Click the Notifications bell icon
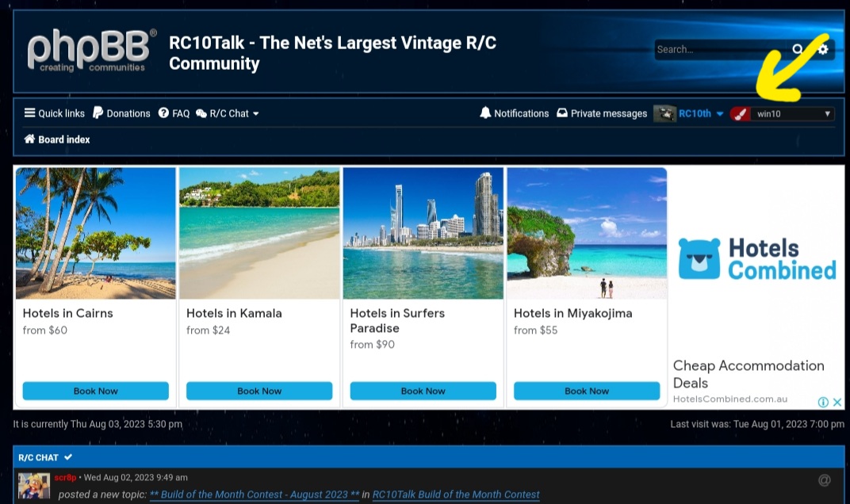 pyautogui.click(x=485, y=113)
